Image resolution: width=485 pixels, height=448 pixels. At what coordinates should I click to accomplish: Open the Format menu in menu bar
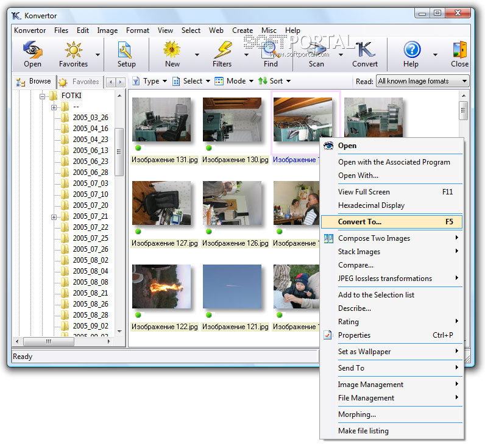pyautogui.click(x=137, y=30)
